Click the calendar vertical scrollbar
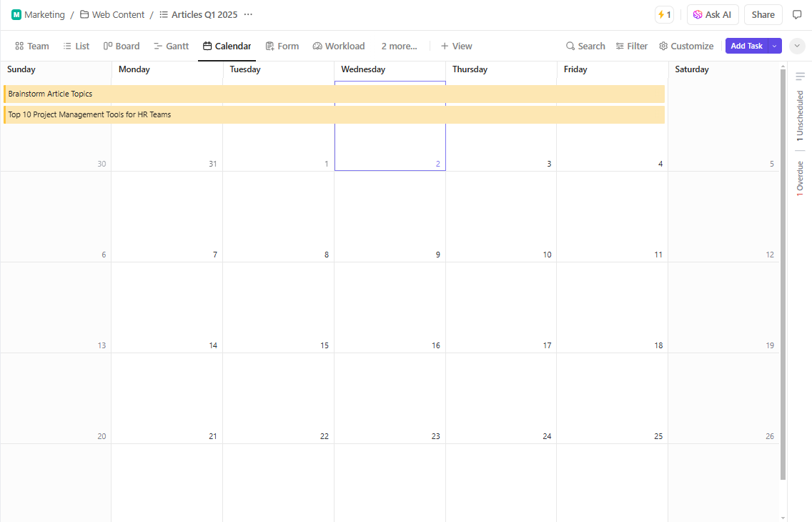 pos(783,275)
